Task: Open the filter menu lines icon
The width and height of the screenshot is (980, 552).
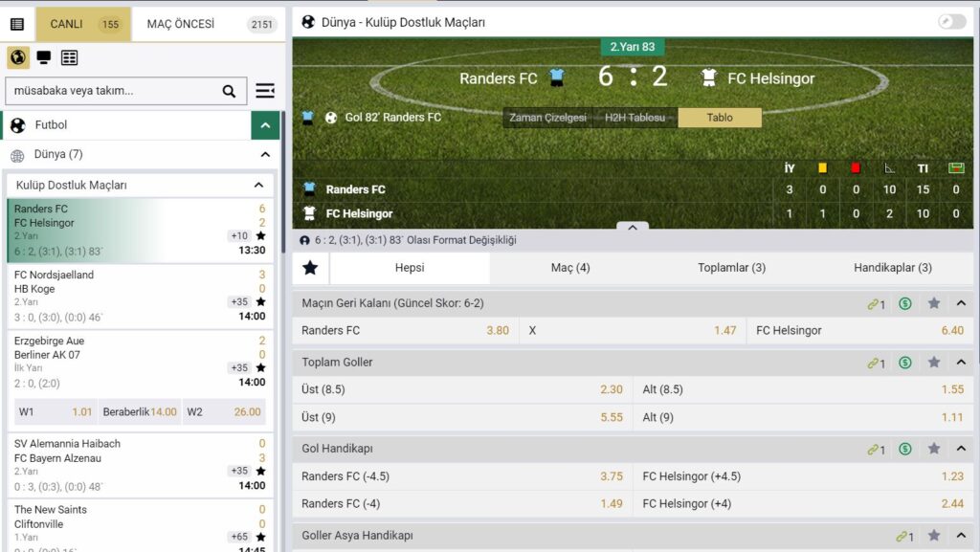Action: [265, 91]
